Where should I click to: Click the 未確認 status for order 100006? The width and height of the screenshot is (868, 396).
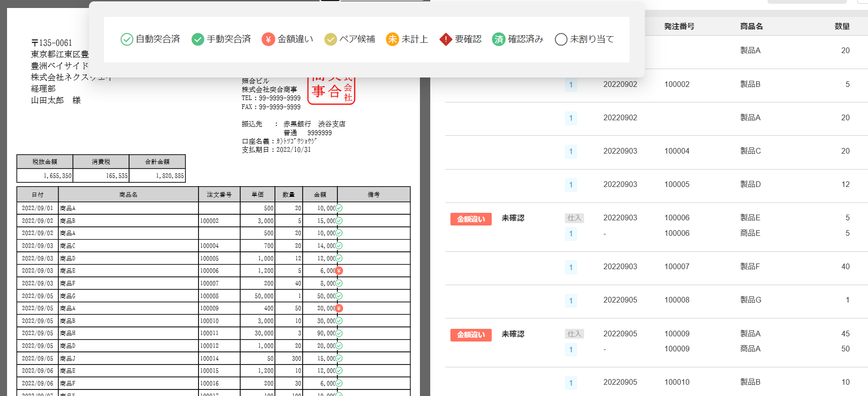pyautogui.click(x=513, y=218)
